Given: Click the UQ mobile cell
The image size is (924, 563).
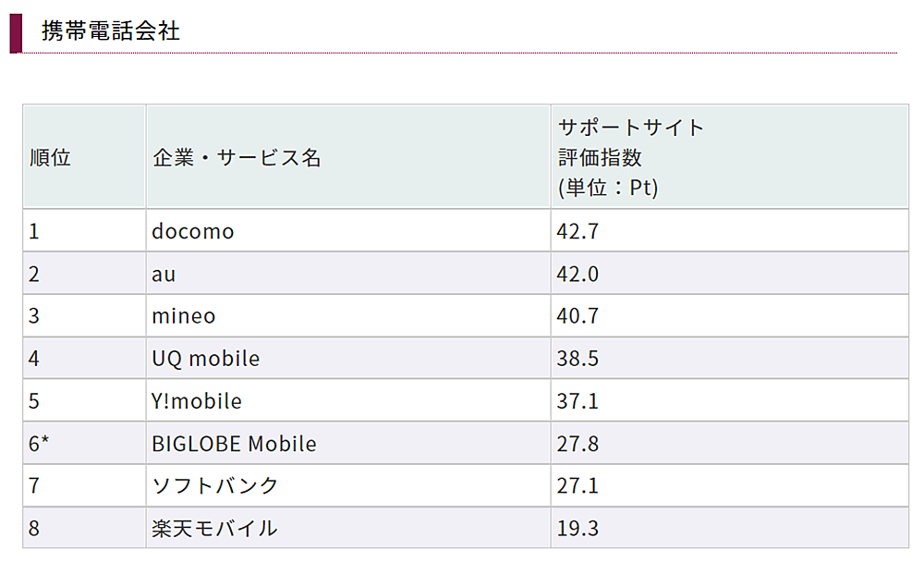Looking at the screenshot, I should click(205, 359).
